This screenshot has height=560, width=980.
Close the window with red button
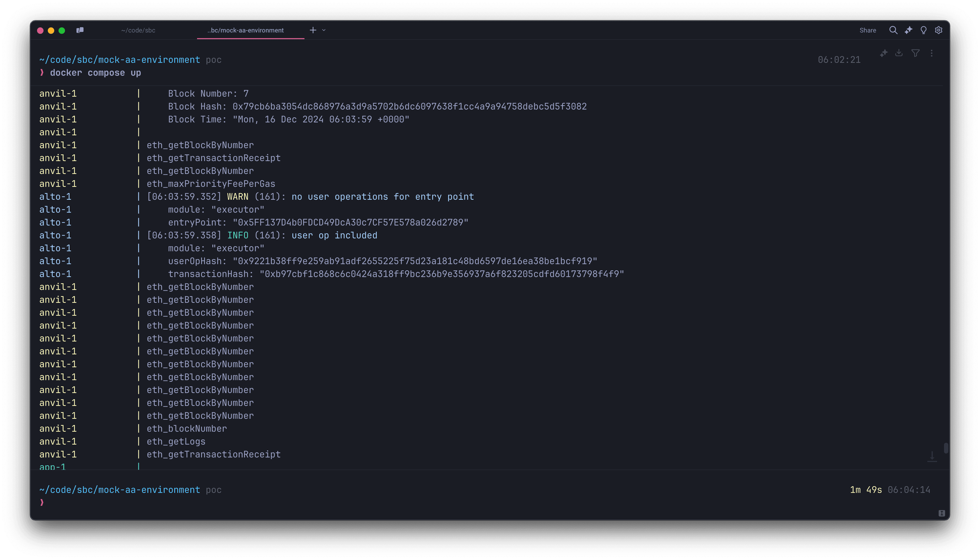pyautogui.click(x=40, y=30)
